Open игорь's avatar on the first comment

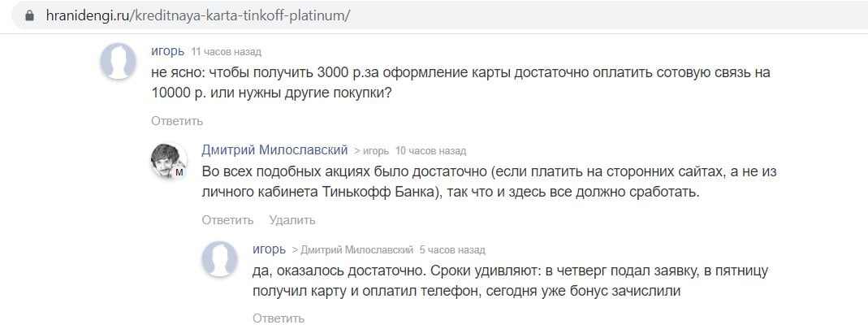(x=118, y=61)
